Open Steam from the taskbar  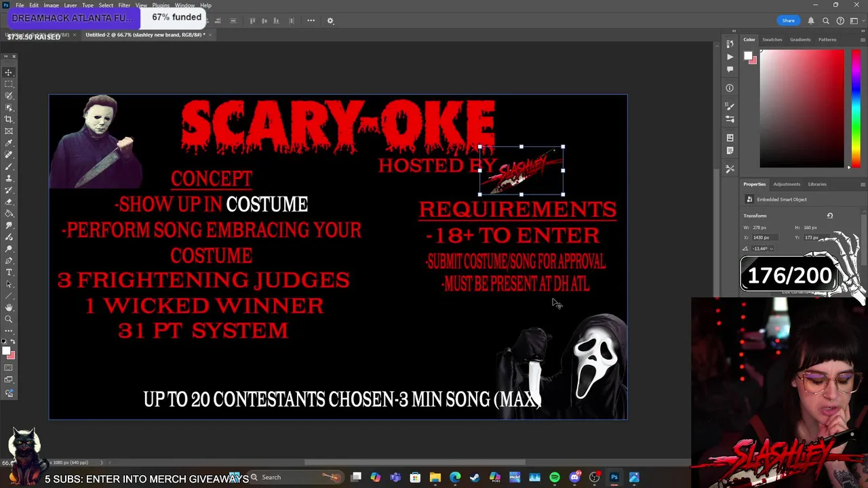pyautogui.click(x=475, y=478)
